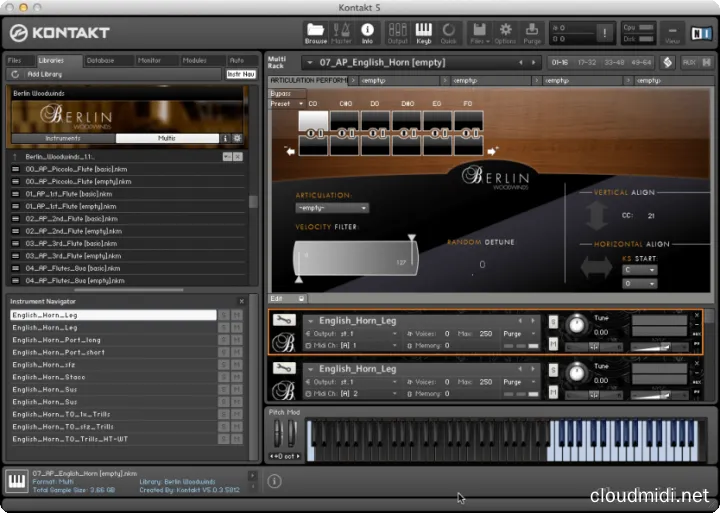
Task: Open the Options gear icon
Action: [505, 32]
